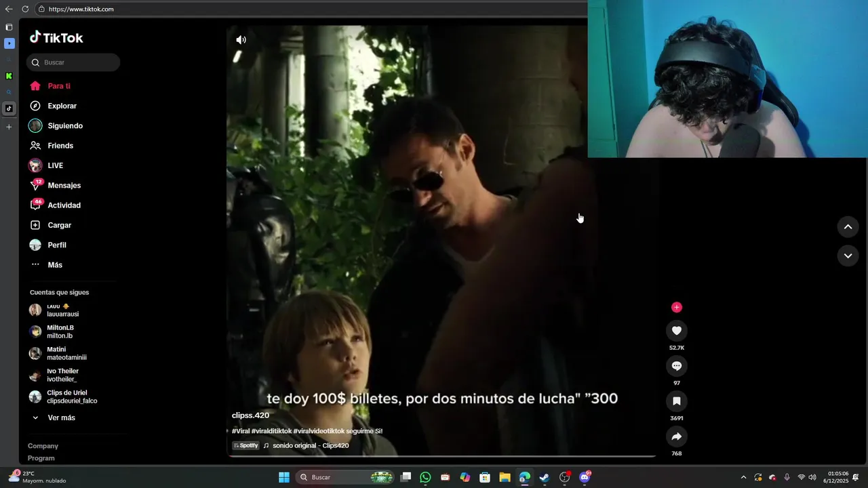
Task: Click the #viralditiktok hashtag
Action: [271, 431]
